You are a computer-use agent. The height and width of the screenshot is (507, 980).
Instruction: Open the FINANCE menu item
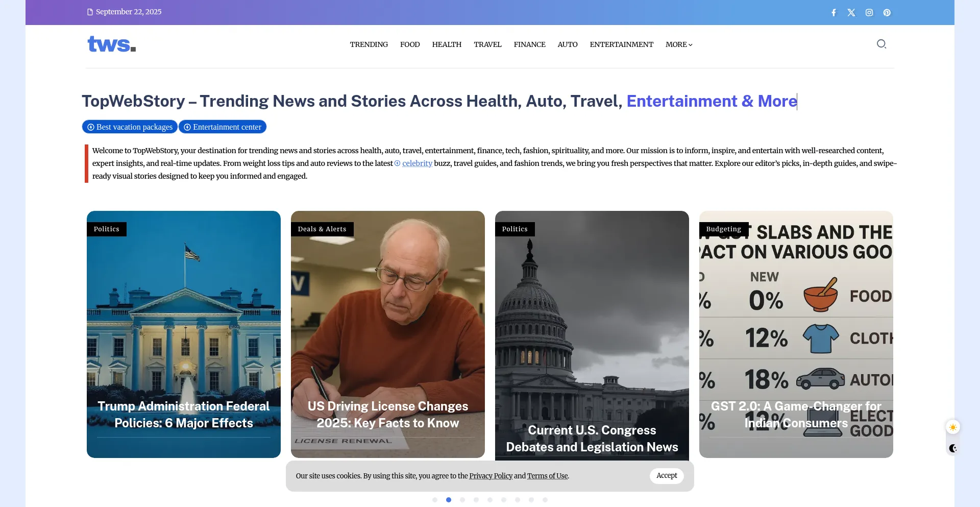click(529, 45)
